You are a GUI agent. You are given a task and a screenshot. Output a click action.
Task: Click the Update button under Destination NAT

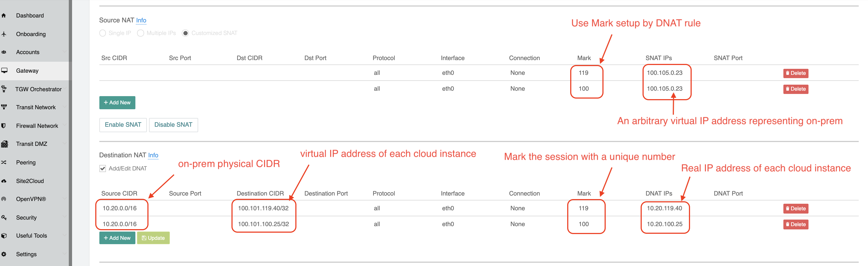pyautogui.click(x=153, y=238)
